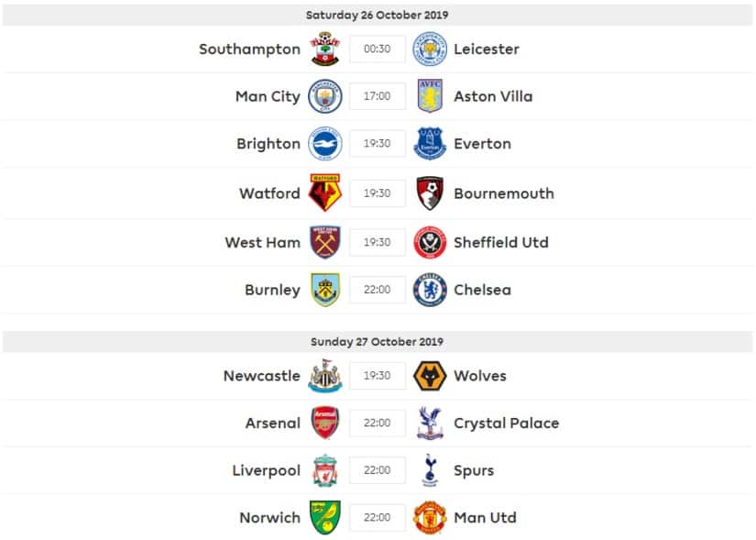Image resolution: width=756 pixels, height=540 pixels.
Task: Select the Man Utd club badge
Action: click(x=430, y=518)
